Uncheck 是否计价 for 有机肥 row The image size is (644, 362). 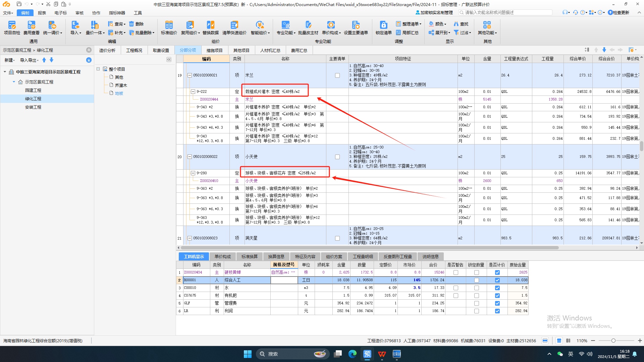[497, 296]
